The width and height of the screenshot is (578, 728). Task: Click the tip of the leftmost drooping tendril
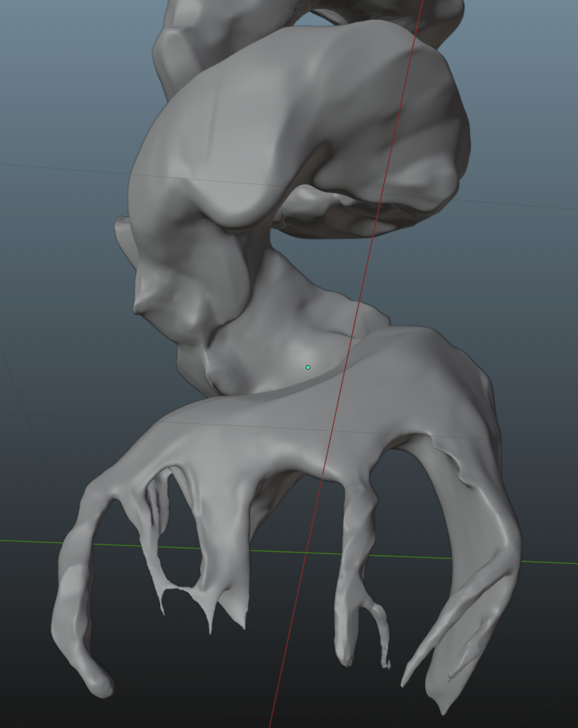pos(100,685)
